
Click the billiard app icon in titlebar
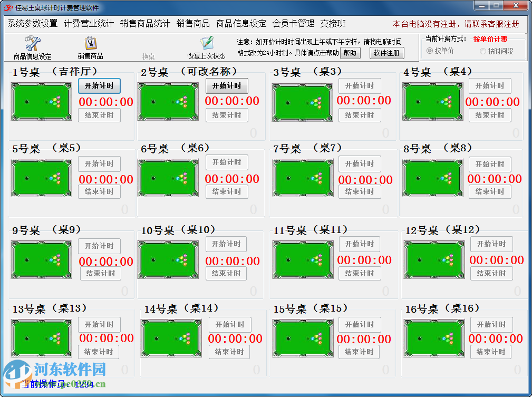pyautogui.click(x=9, y=7)
